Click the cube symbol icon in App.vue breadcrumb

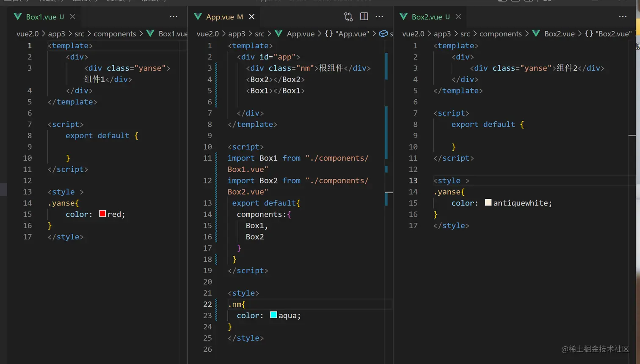coord(383,34)
